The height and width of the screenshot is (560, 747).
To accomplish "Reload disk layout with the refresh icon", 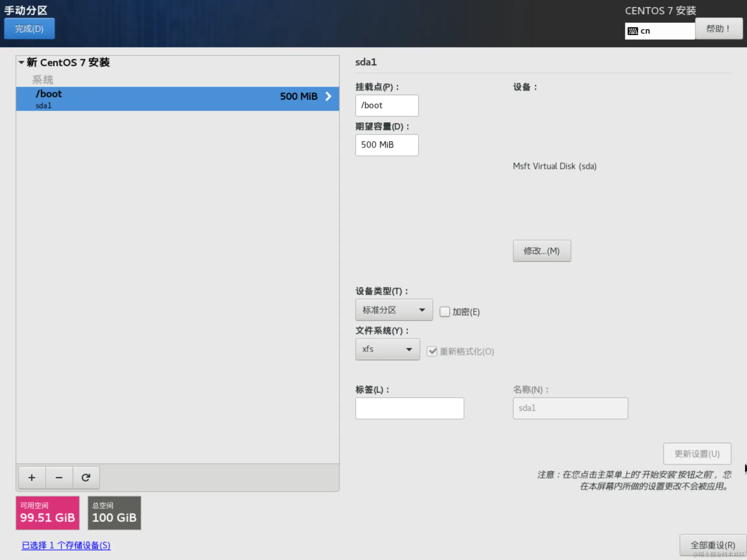I will coord(86,477).
